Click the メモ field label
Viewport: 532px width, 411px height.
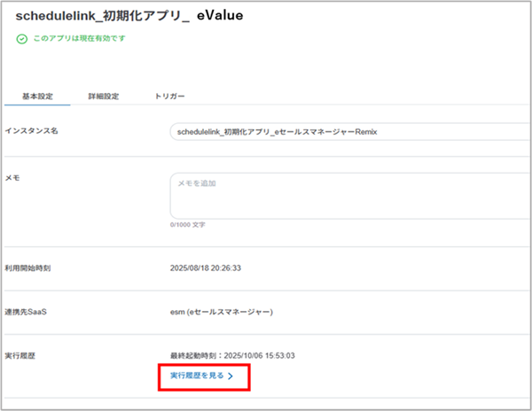click(x=12, y=177)
